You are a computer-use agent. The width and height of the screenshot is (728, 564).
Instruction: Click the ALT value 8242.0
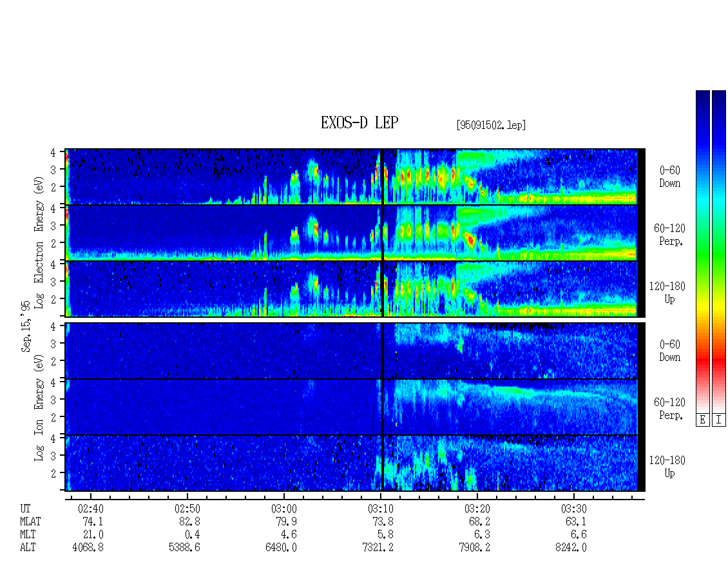571,548
